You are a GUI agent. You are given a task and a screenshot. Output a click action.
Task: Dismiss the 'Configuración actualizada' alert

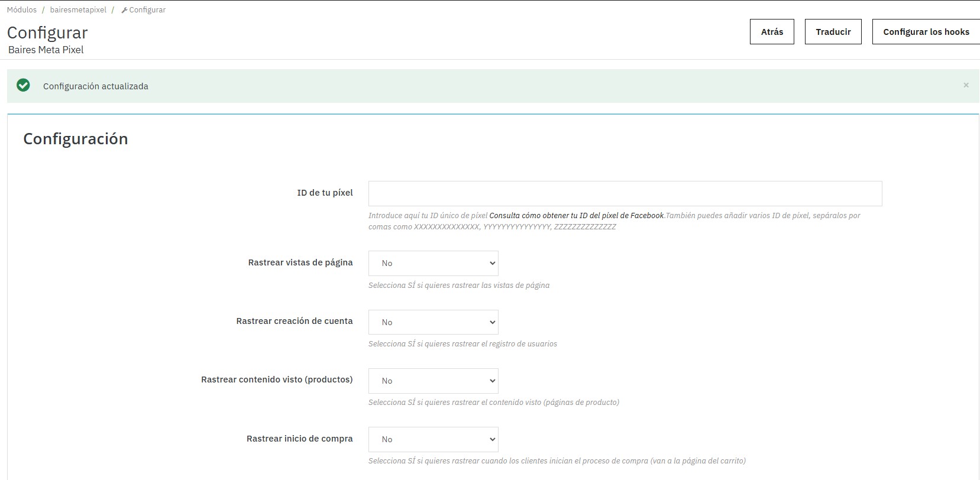pyautogui.click(x=966, y=86)
